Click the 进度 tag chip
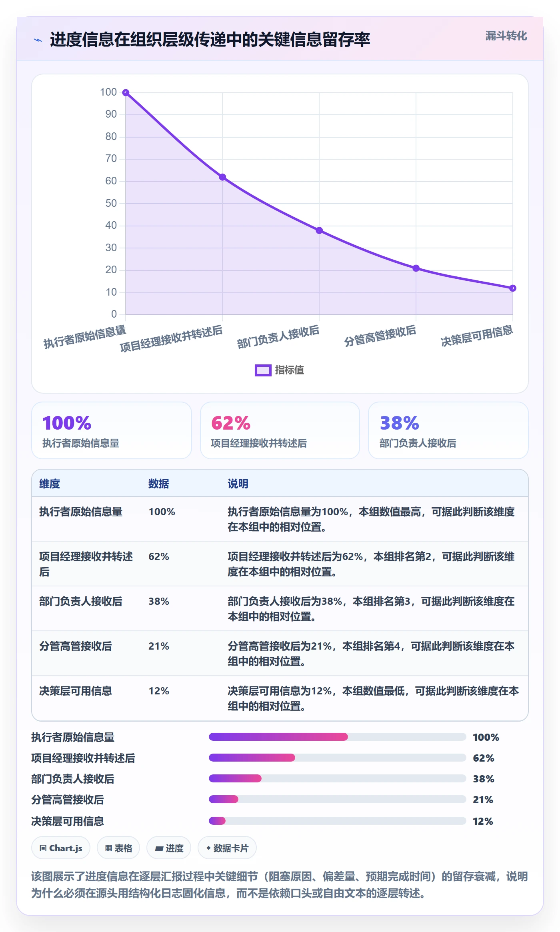 [x=169, y=848]
